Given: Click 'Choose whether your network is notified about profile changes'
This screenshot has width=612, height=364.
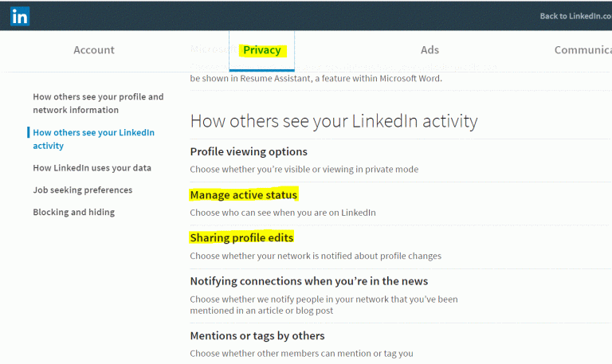Looking at the screenshot, I should 316,256.
